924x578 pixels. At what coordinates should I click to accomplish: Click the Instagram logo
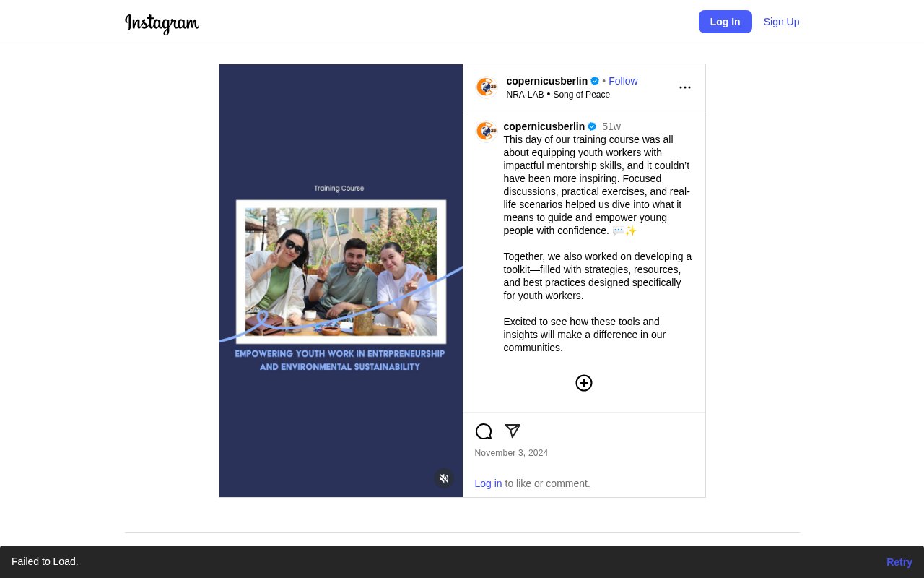point(162,23)
